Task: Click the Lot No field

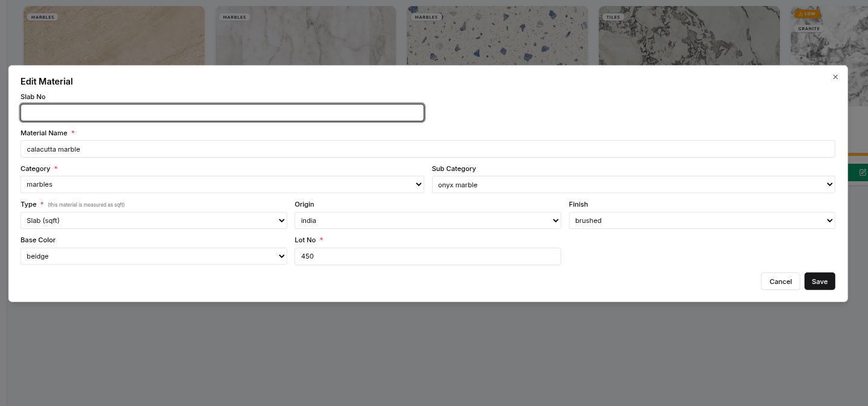Action: [427, 256]
